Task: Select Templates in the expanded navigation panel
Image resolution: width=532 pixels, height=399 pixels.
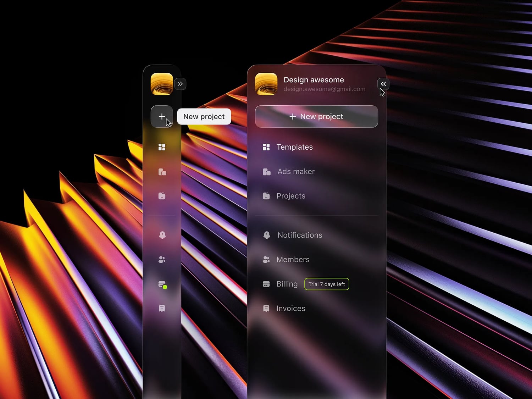Action: (295, 147)
